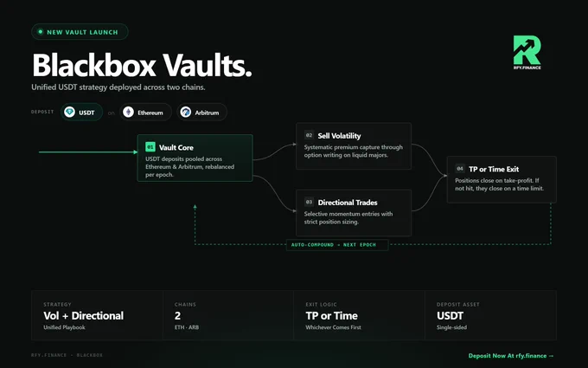
Task: Click the RFY.FINANCE · BLACKBOX footer text
Action: pos(67,355)
